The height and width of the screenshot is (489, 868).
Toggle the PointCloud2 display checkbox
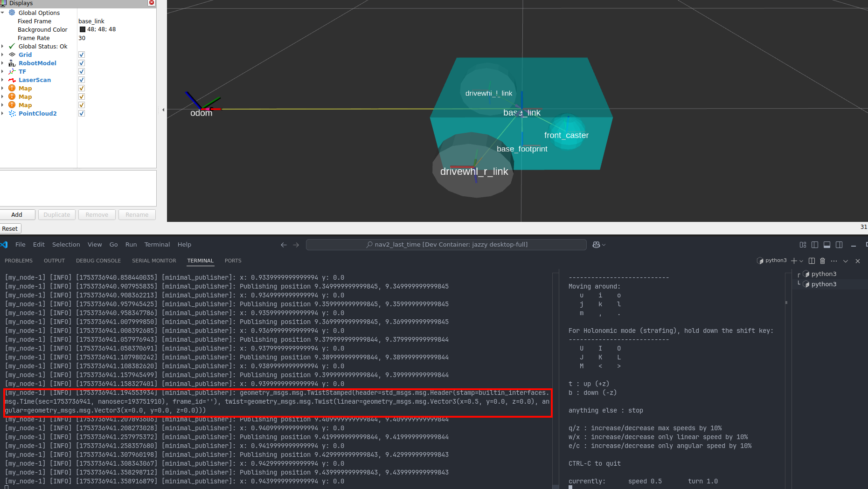(82, 113)
